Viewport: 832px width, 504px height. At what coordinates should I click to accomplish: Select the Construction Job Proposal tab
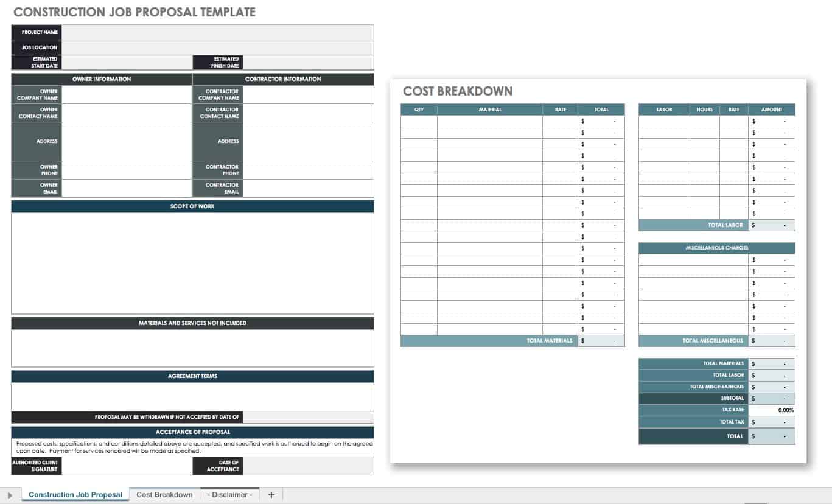point(75,495)
